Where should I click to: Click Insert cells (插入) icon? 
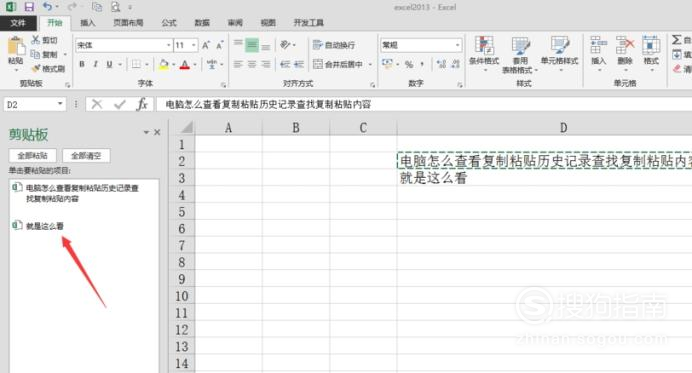pos(598,45)
